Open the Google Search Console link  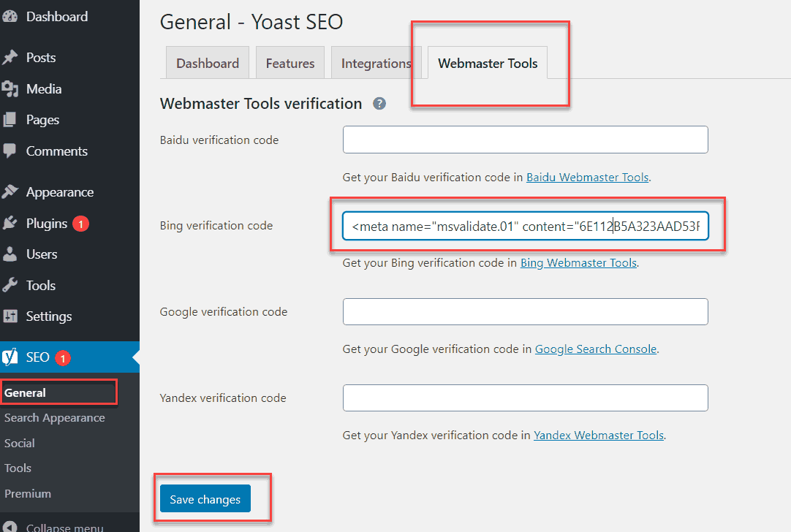point(596,349)
